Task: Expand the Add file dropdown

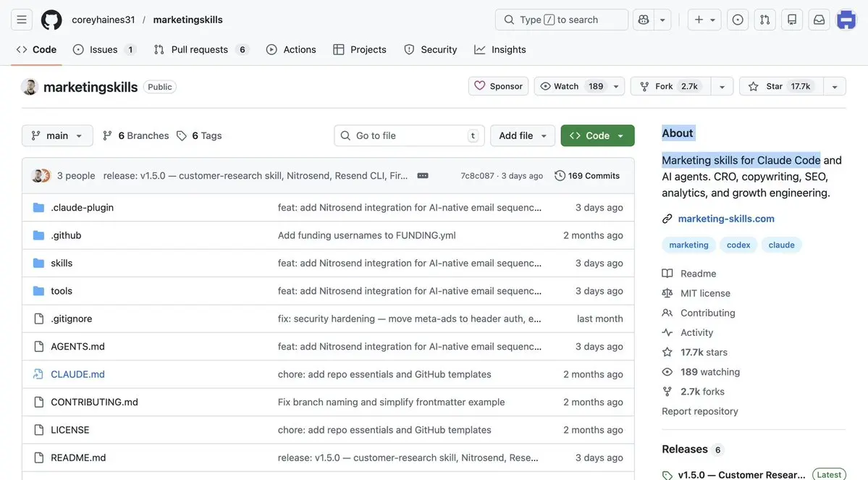Action: click(x=523, y=135)
